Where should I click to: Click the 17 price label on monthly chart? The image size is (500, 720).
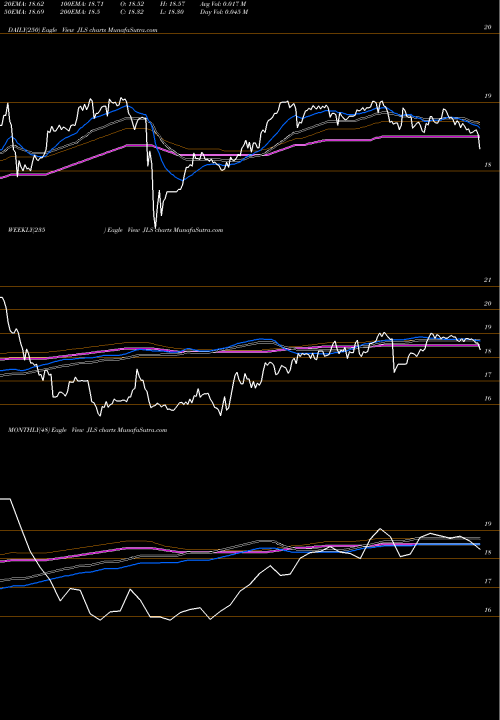click(x=488, y=581)
